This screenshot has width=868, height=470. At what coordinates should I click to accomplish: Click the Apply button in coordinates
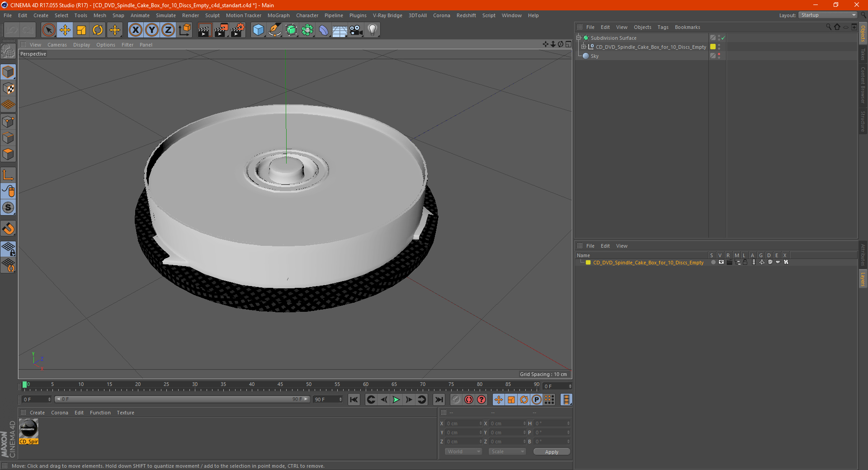(x=552, y=451)
